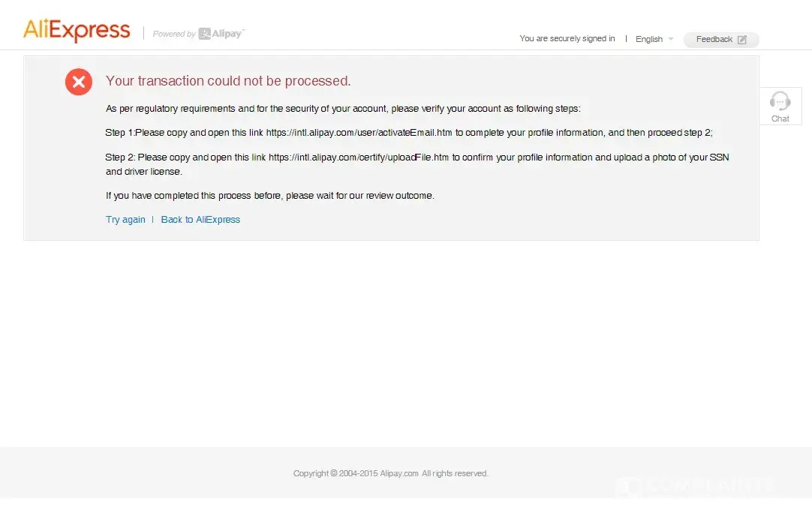Image resolution: width=812 pixels, height=525 pixels.
Task: Click the uploadFile.htm URL text
Action: coord(359,157)
